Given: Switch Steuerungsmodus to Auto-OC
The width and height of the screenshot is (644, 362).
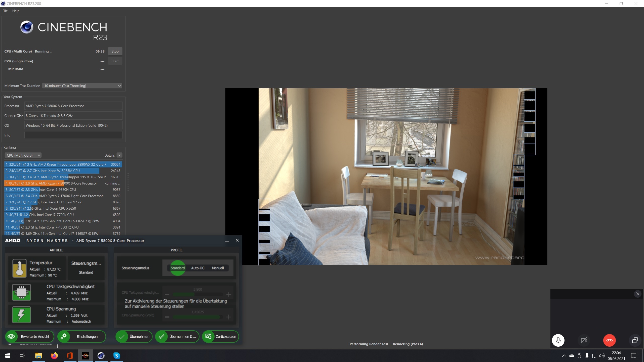Looking at the screenshot, I should point(198,268).
